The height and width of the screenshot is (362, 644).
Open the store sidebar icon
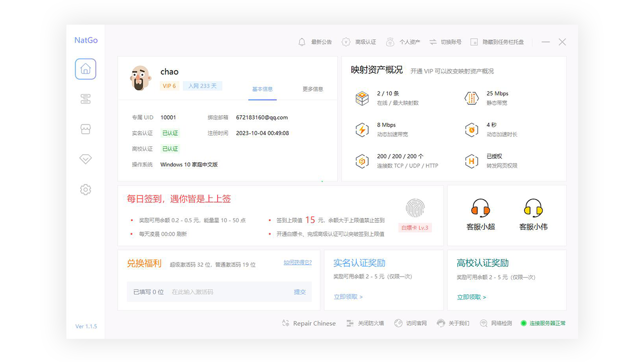coord(86,129)
